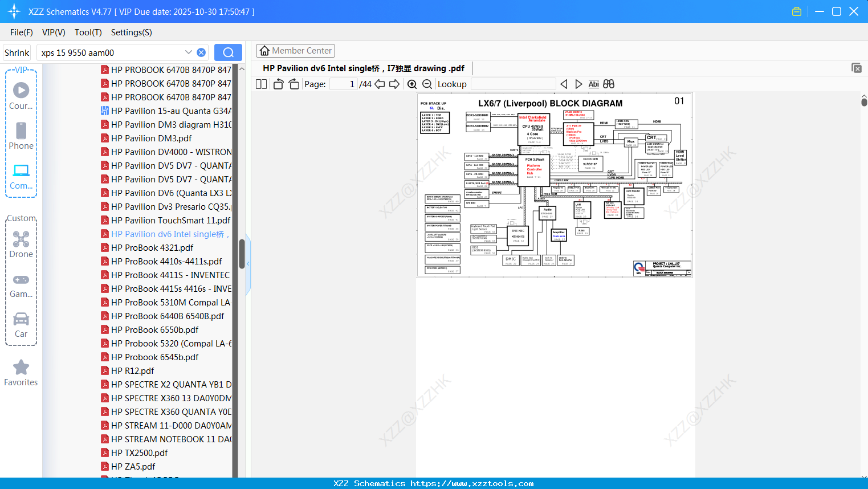Image resolution: width=868 pixels, height=489 pixels.
Task: Zoom out of the PDF
Action: click(x=427, y=84)
